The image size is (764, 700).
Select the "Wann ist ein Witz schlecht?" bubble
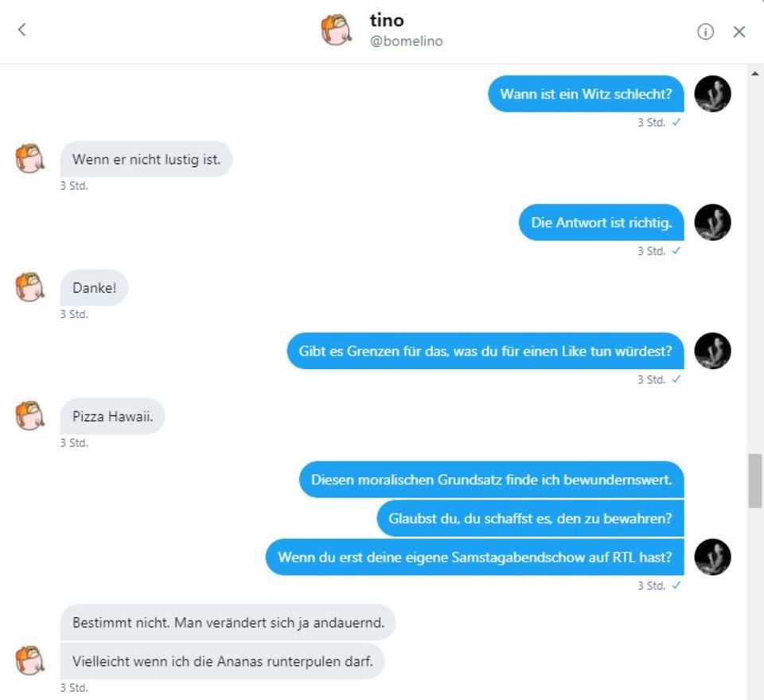pyautogui.click(x=586, y=94)
